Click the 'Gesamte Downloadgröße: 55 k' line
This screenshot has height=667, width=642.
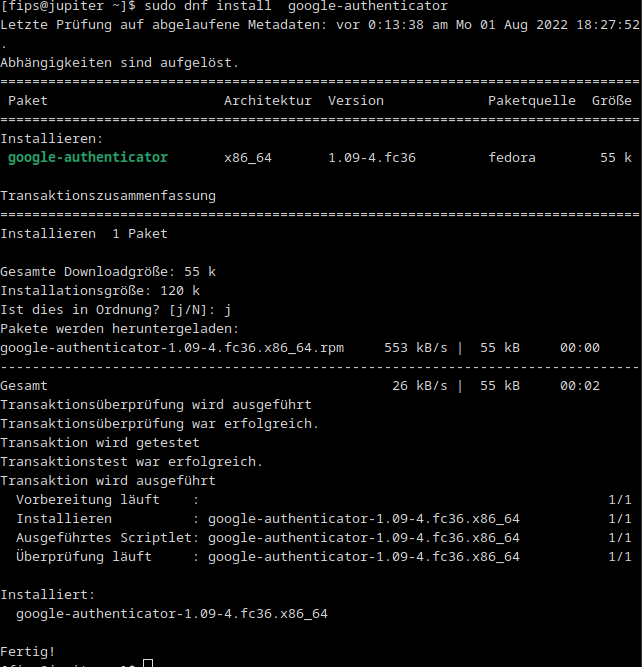click(108, 272)
